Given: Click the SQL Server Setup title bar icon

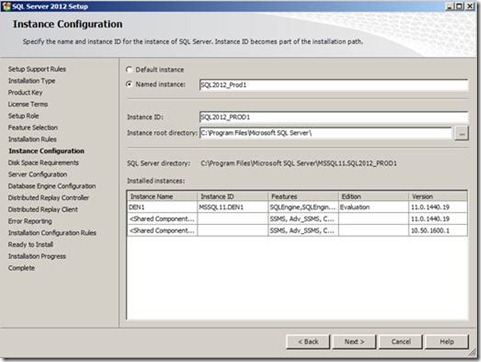Looking at the screenshot, I should point(6,6).
